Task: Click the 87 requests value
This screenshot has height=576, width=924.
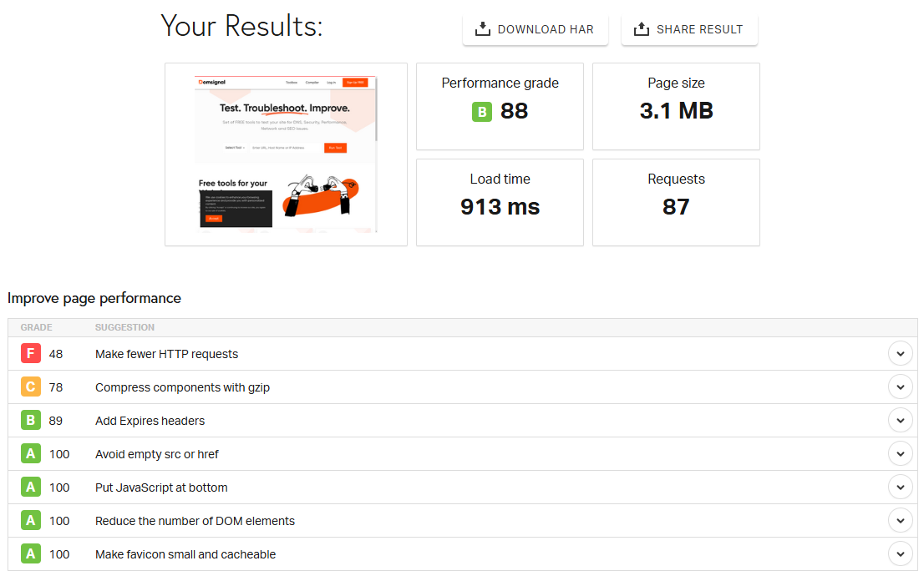Action: pyautogui.click(x=676, y=207)
